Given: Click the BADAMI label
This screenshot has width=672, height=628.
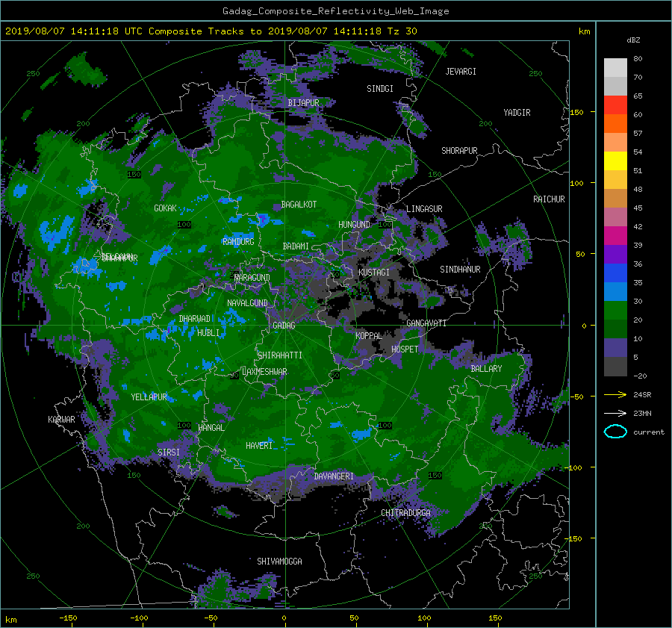Looking at the screenshot, I should pos(296,246).
